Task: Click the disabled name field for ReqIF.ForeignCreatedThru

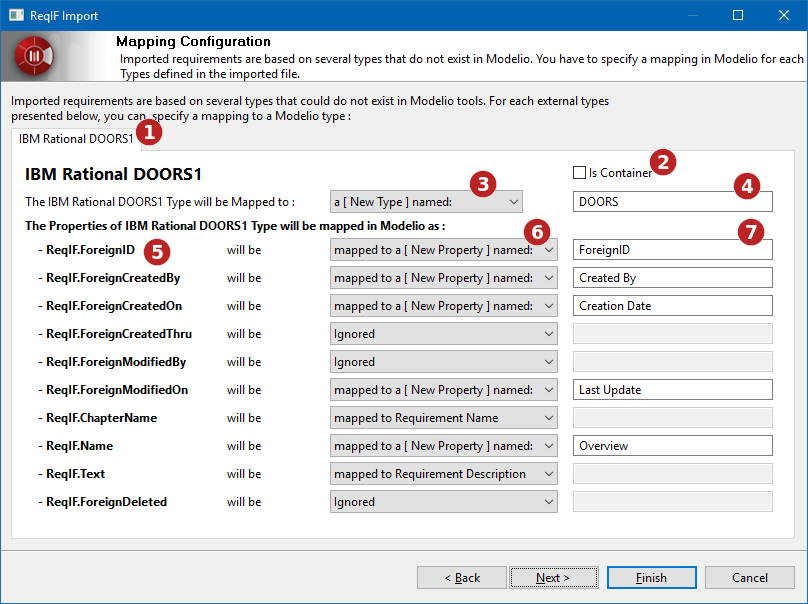Action: pyautogui.click(x=672, y=334)
